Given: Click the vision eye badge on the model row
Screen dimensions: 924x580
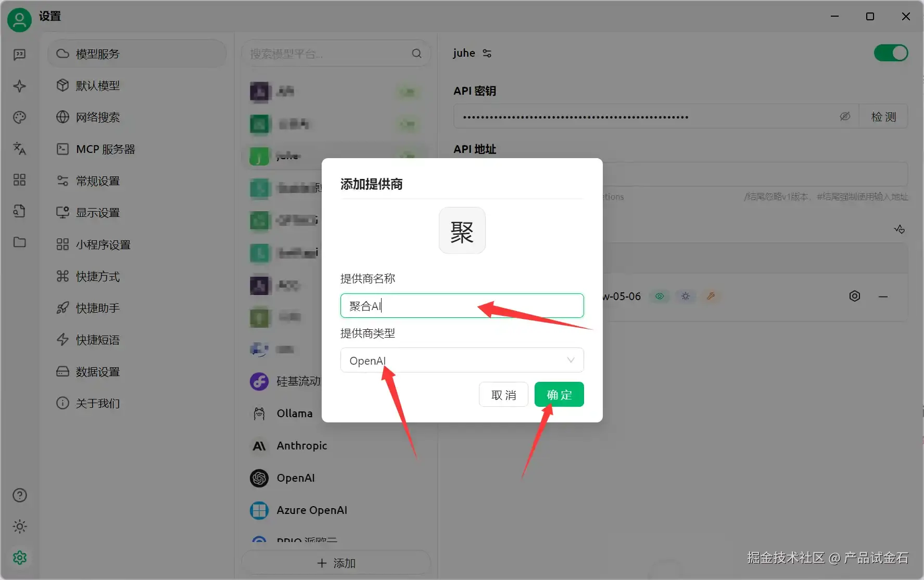Looking at the screenshot, I should [660, 296].
